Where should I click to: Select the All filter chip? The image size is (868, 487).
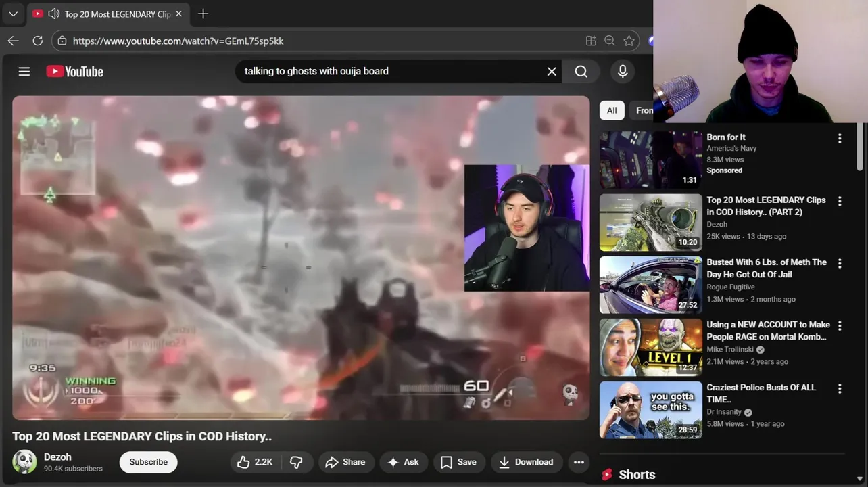click(x=612, y=110)
